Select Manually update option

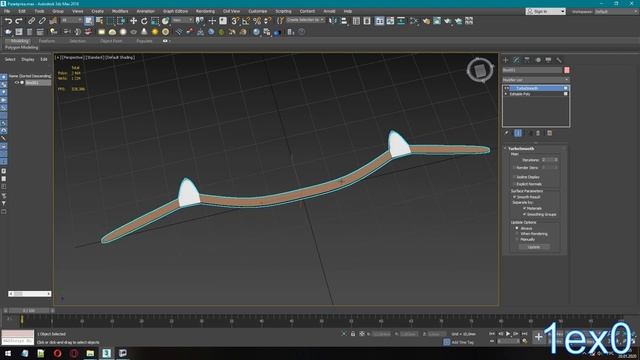517,240
